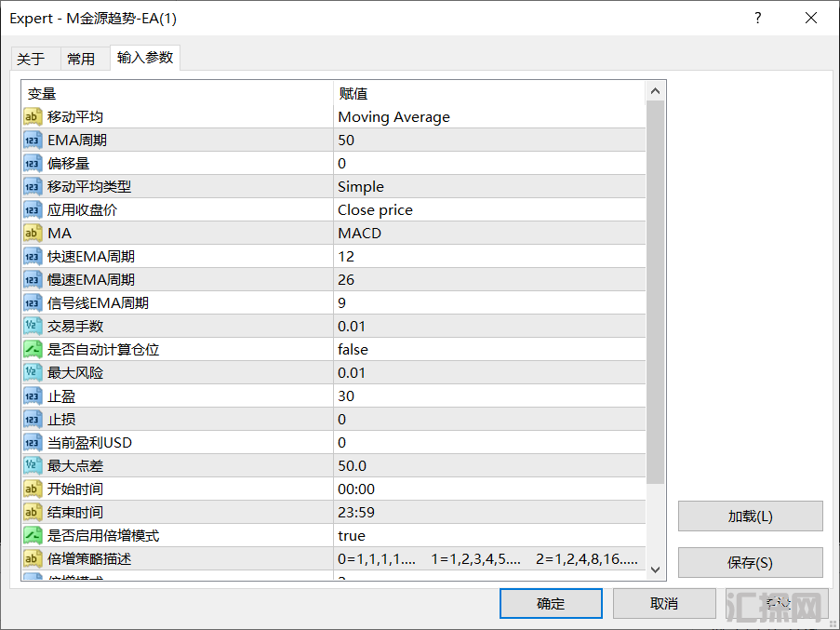Click the integer icon beside 偏移量
The width and height of the screenshot is (840, 630).
click(x=33, y=164)
